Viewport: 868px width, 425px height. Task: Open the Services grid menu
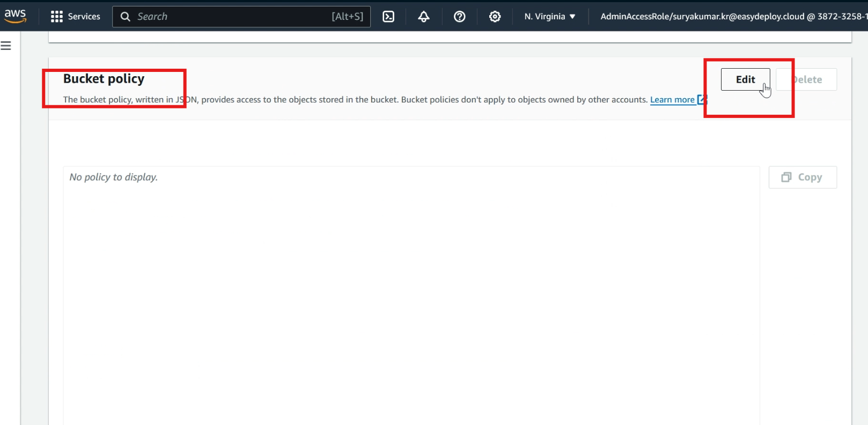[x=56, y=17]
